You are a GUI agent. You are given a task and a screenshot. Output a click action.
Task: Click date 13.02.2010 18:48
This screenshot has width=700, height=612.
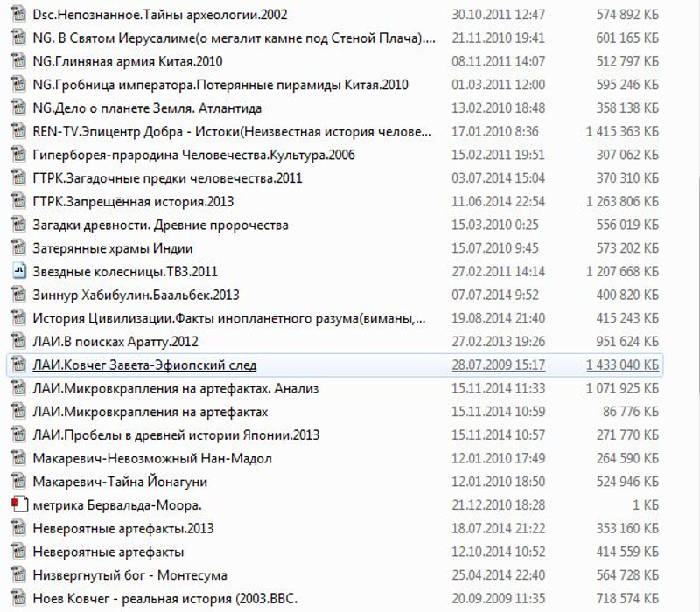pos(498,108)
